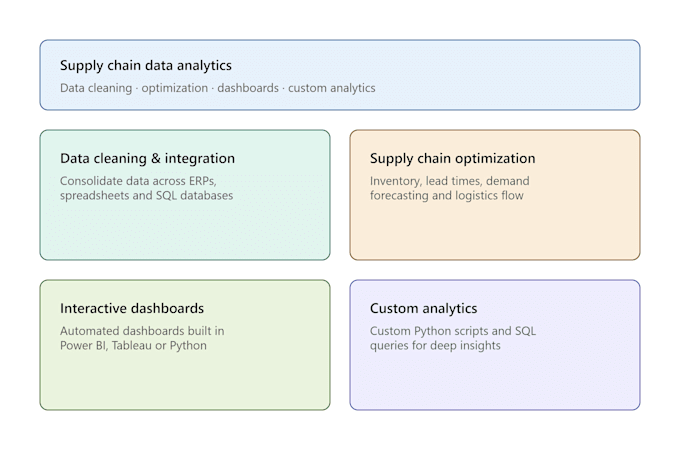Click the 'Consolidate data across ERPs' description
This screenshot has width=680, height=460.
click(138, 181)
